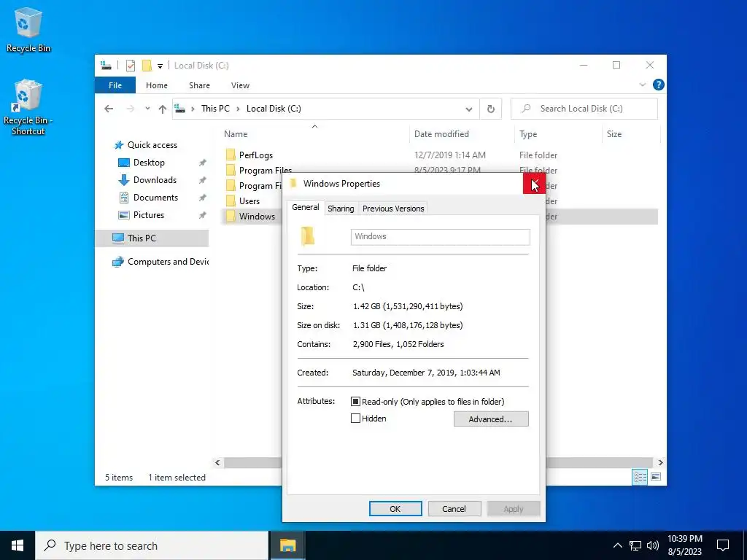
Task: Click the New folder quick access toolbar icon
Action: pyautogui.click(x=147, y=65)
